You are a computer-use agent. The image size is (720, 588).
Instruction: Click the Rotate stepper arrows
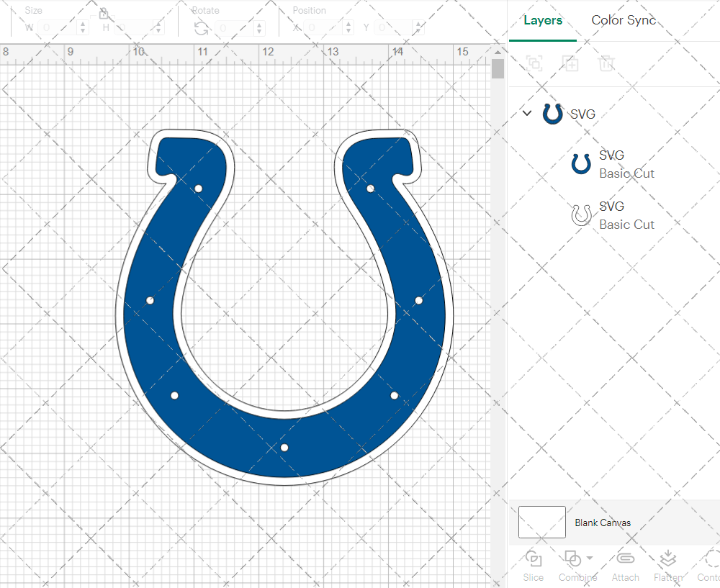point(259,28)
